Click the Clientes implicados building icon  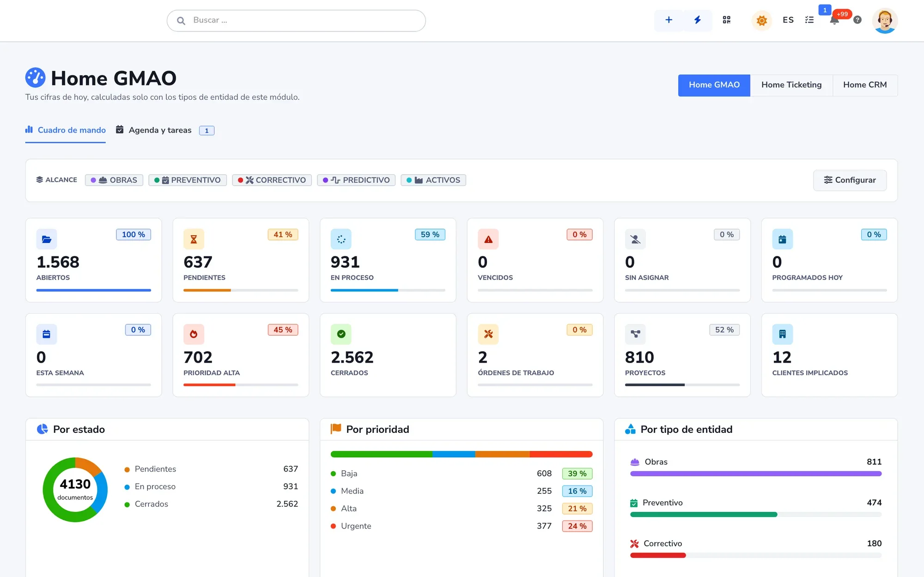pos(783,334)
